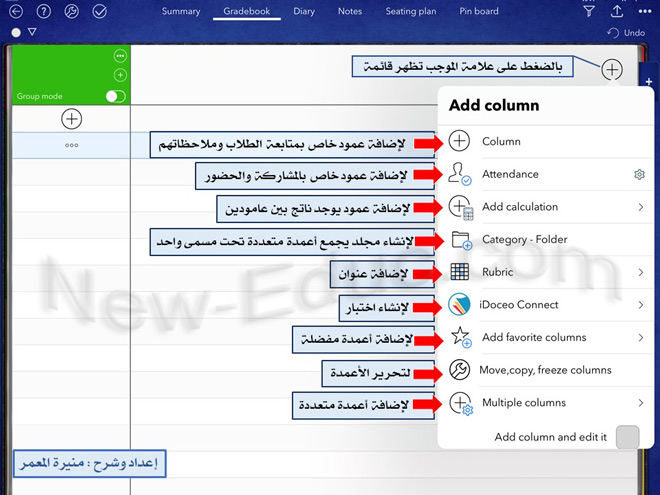Expand the Rubric chevron
This screenshot has width=660, height=495.
[x=641, y=272]
